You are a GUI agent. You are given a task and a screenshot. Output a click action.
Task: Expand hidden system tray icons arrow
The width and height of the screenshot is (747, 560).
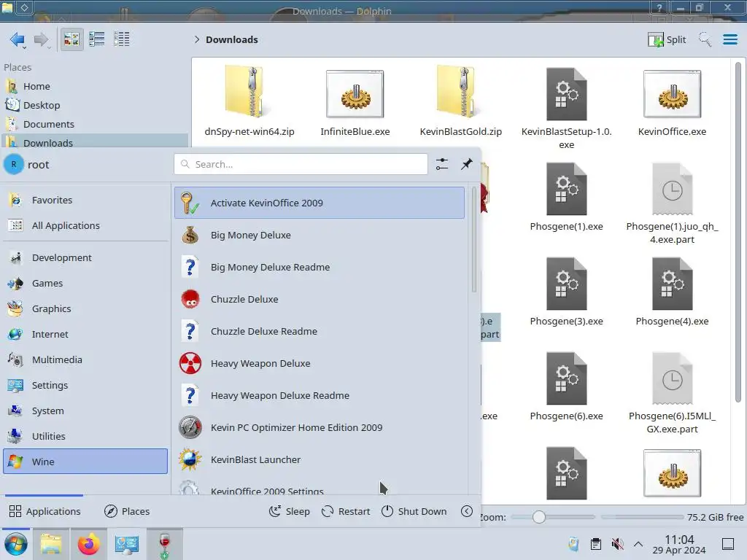[638, 544]
